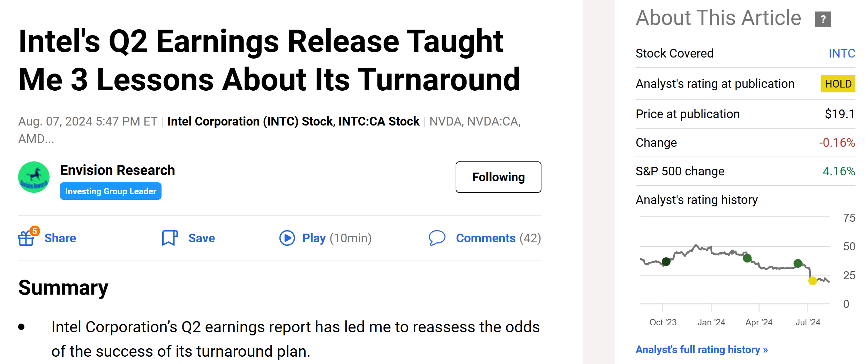
Task: View Analyst's full rating history
Action: point(701,349)
